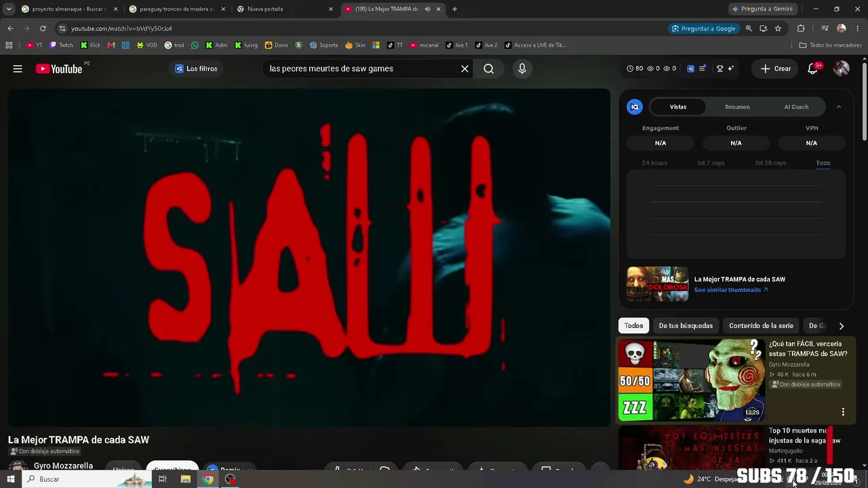The width and height of the screenshot is (868, 488).
Task: Open a new browser tab
Action: click(454, 9)
